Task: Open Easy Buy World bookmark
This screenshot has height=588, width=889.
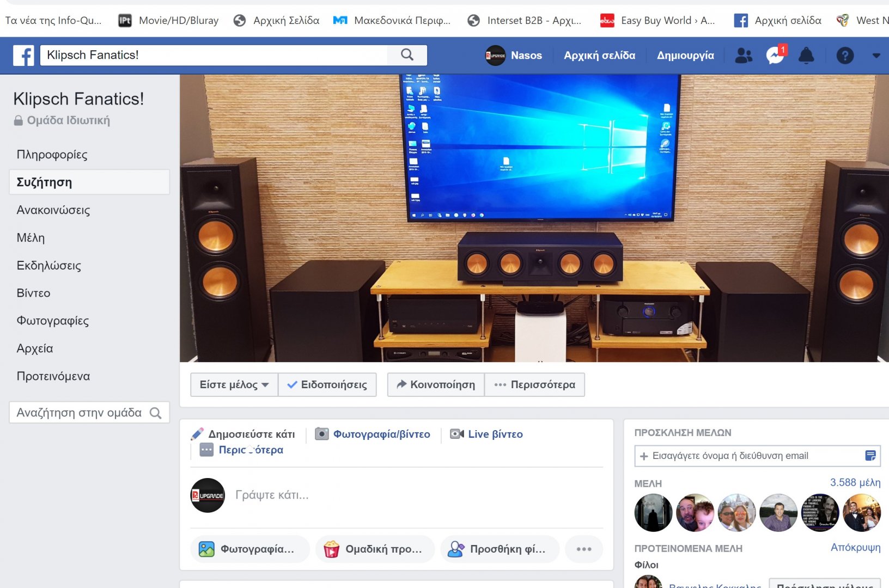Action: tap(657, 21)
